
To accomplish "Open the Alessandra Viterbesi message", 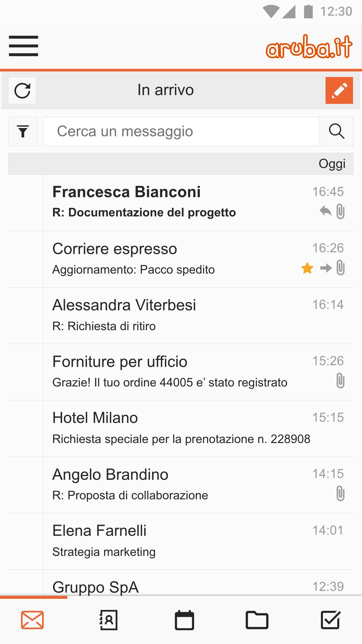I will tap(175, 315).
